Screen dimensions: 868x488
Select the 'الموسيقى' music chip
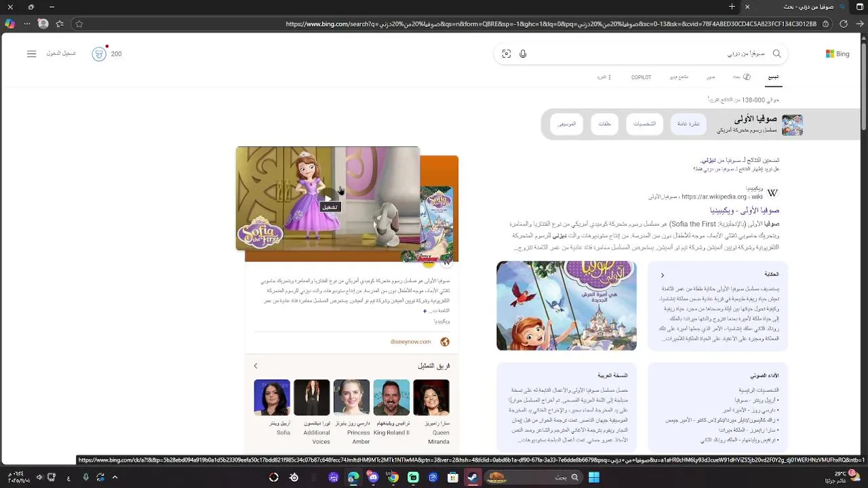pos(567,124)
